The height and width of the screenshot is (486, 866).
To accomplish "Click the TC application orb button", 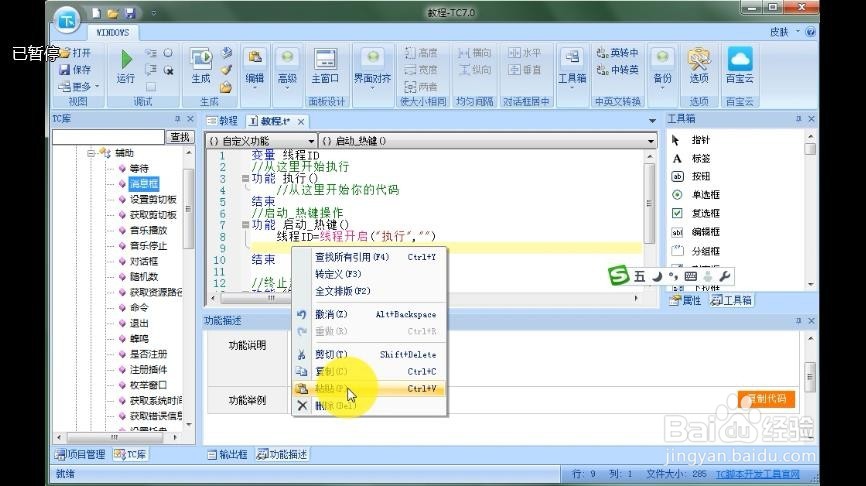I will point(67,20).
